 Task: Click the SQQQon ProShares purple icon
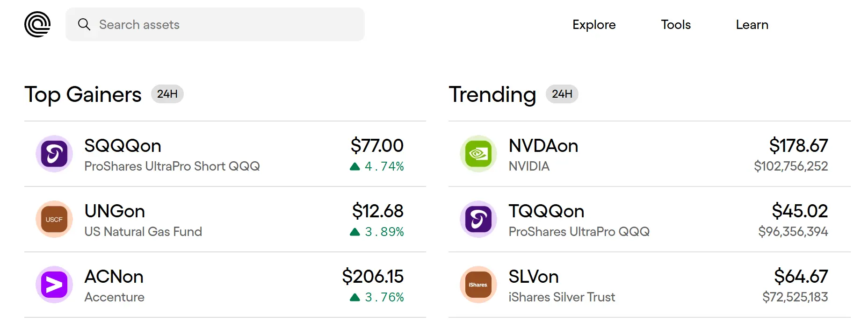54,154
